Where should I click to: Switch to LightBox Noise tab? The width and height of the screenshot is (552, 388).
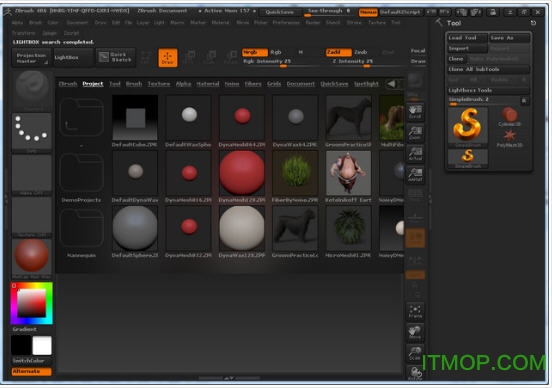coord(232,84)
